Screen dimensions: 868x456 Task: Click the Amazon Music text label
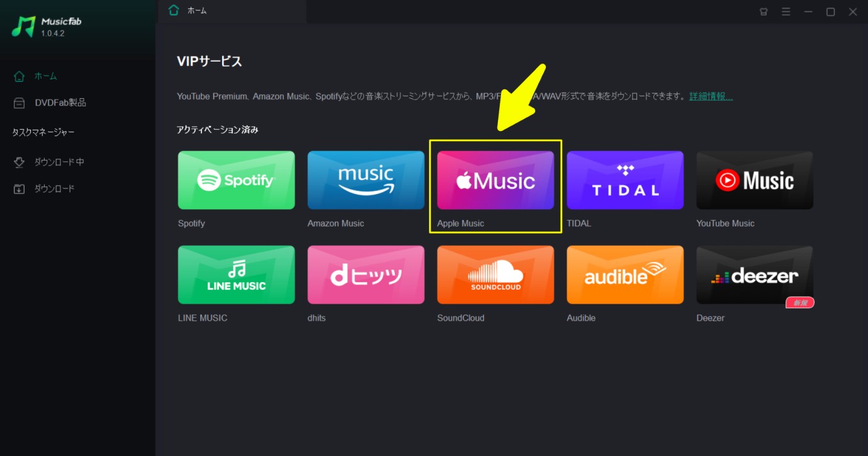click(335, 224)
